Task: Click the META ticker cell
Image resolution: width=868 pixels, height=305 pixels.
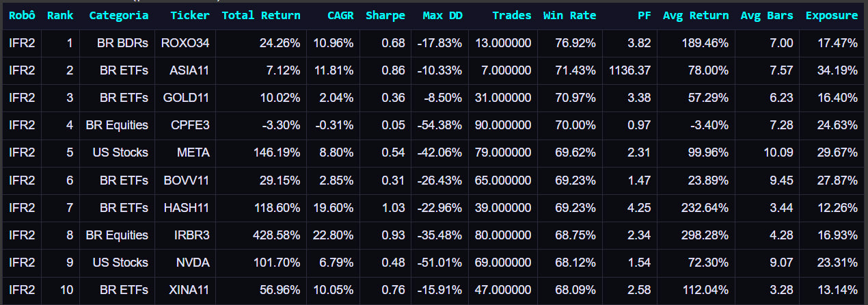Action: (193, 152)
